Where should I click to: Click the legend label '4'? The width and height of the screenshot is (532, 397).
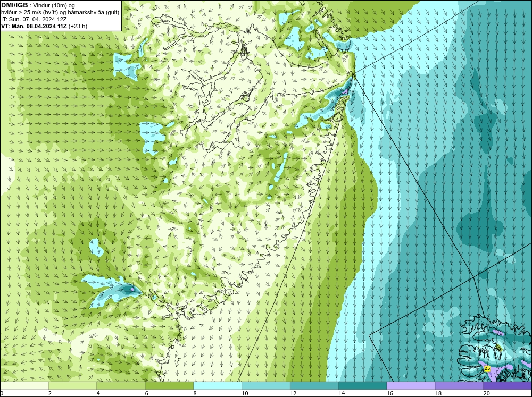click(98, 393)
